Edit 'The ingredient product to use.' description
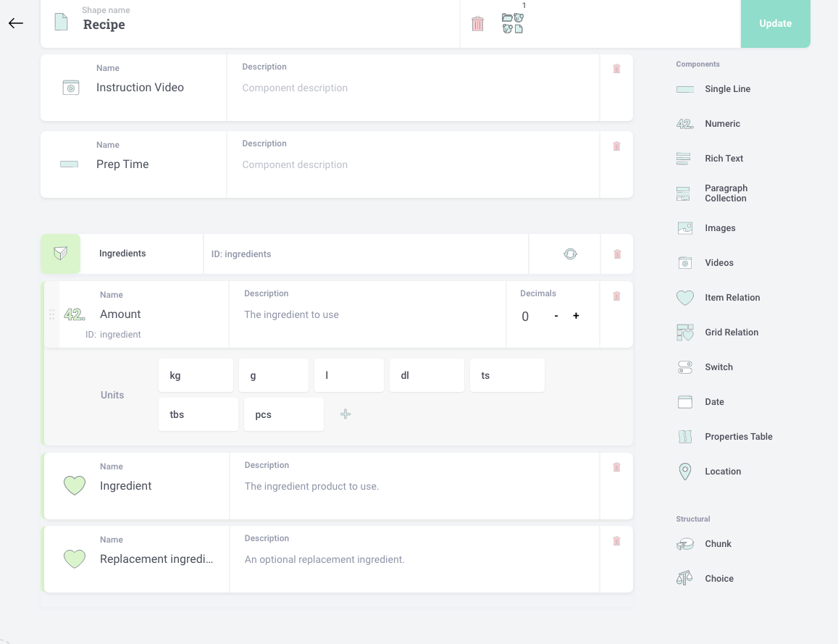The width and height of the screenshot is (838, 644). point(311,486)
